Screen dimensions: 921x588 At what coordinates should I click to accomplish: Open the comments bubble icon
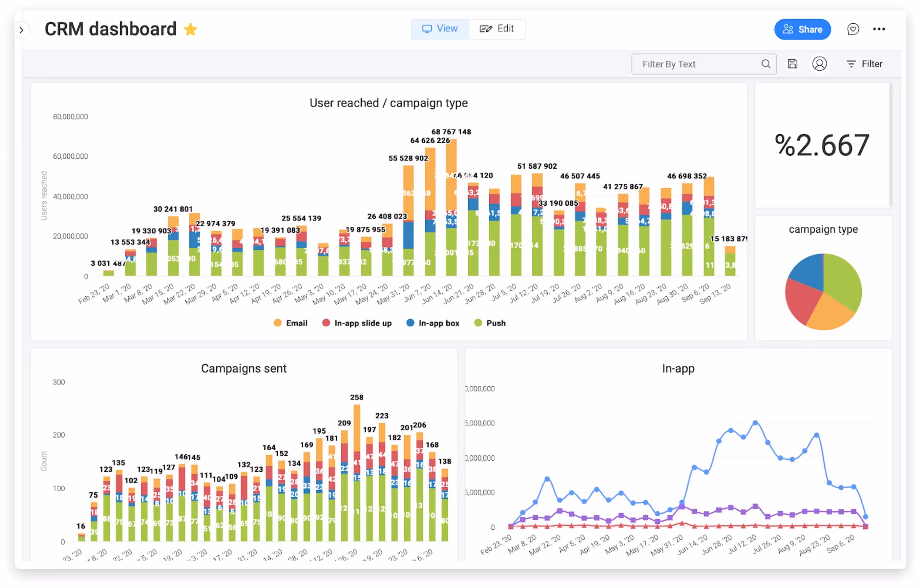tap(853, 29)
